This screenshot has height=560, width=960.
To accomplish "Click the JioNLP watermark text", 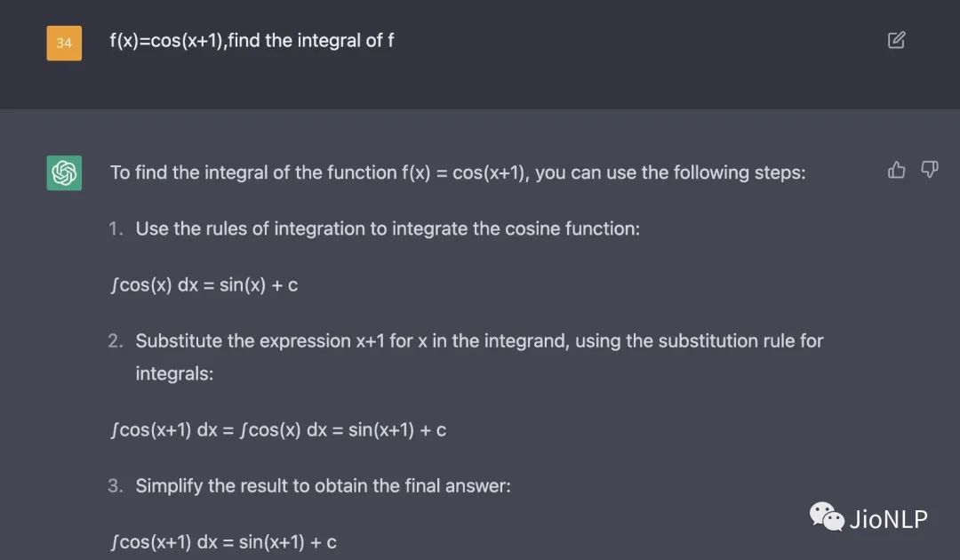I will [x=888, y=518].
